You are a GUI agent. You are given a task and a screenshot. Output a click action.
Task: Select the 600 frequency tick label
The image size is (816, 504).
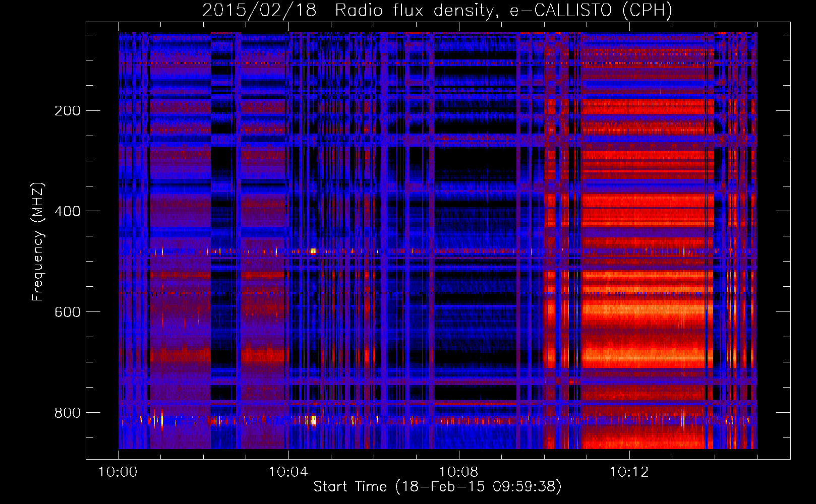point(68,312)
